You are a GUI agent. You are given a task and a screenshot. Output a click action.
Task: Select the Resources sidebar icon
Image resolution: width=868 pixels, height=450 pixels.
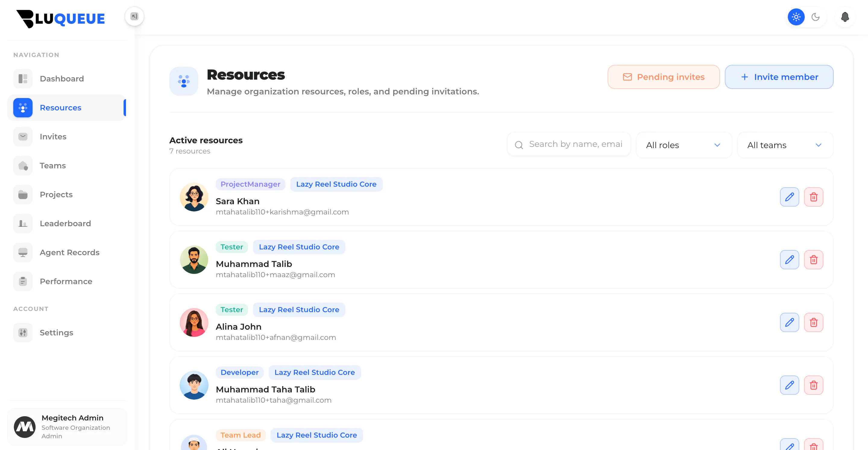23,108
